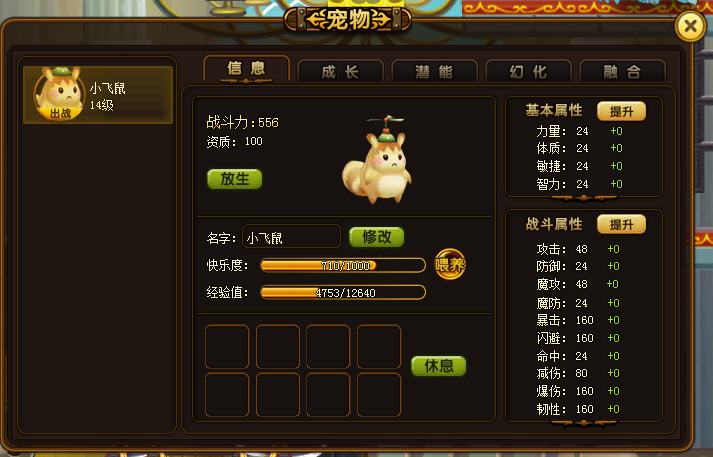The width and height of the screenshot is (713, 457).
Task: Click the green 放生 release button
Action: [235, 179]
